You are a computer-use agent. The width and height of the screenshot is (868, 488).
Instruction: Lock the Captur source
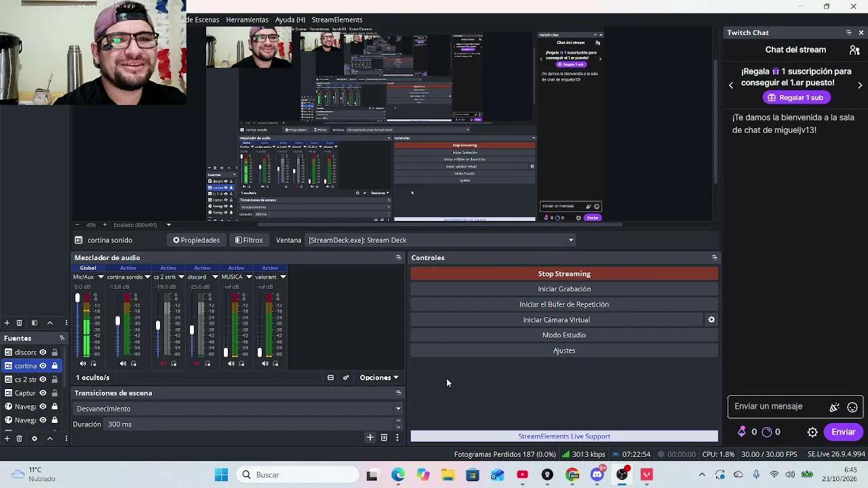pos(55,393)
